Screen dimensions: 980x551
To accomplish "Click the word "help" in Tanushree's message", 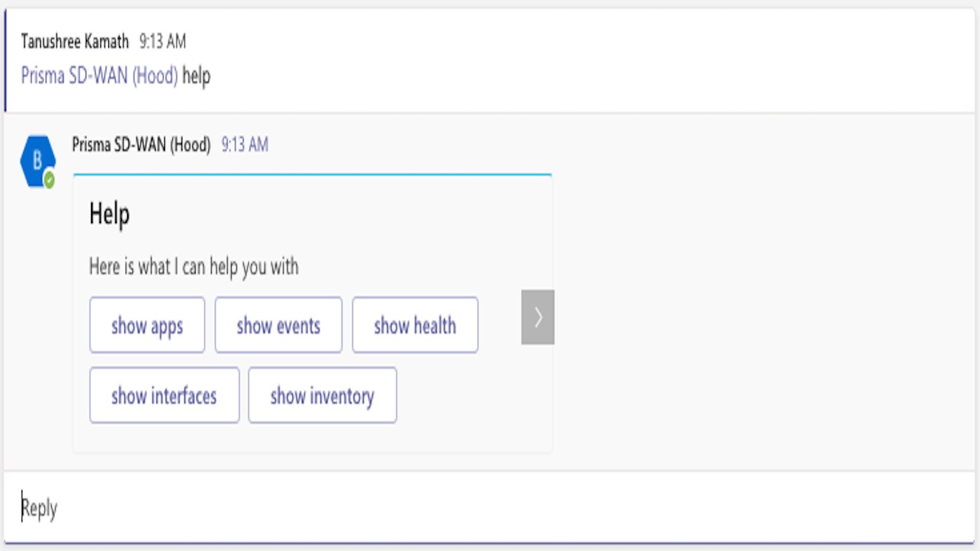I will pyautogui.click(x=197, y=76).
